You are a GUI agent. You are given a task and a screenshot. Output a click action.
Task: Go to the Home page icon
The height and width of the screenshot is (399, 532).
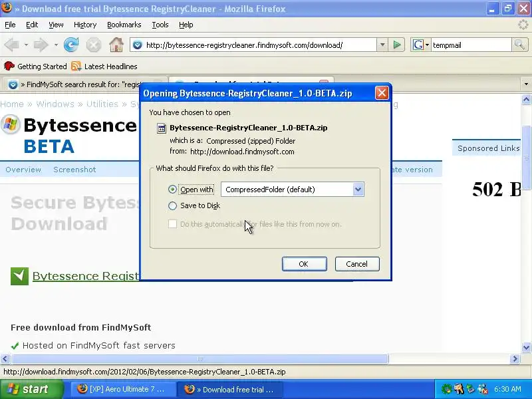click(x=116, y=45)
